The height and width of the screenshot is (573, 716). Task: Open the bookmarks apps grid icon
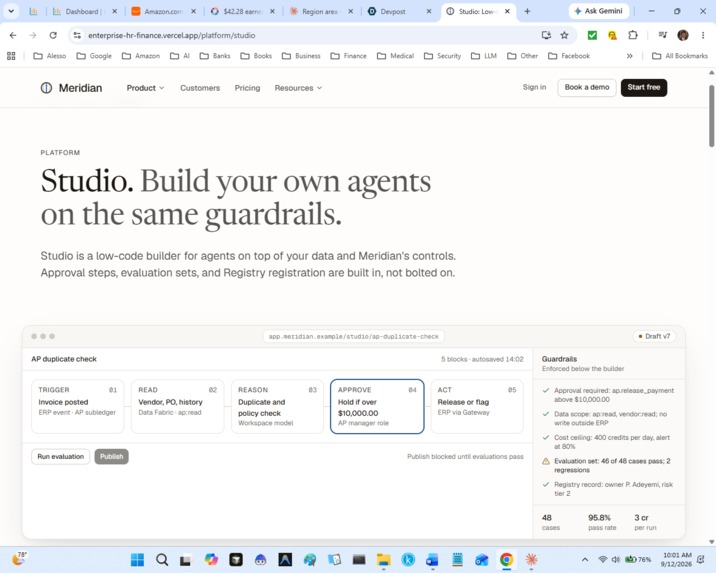(x=11, y=56)
